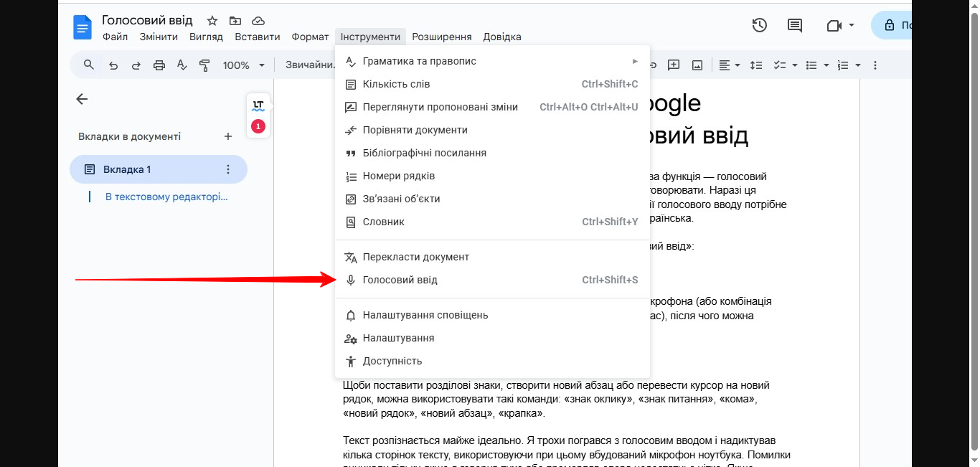The width and height of the screenshot is (980, 467).
Task: Choose Перекласти документ
Action: click(x=492, y=257)
